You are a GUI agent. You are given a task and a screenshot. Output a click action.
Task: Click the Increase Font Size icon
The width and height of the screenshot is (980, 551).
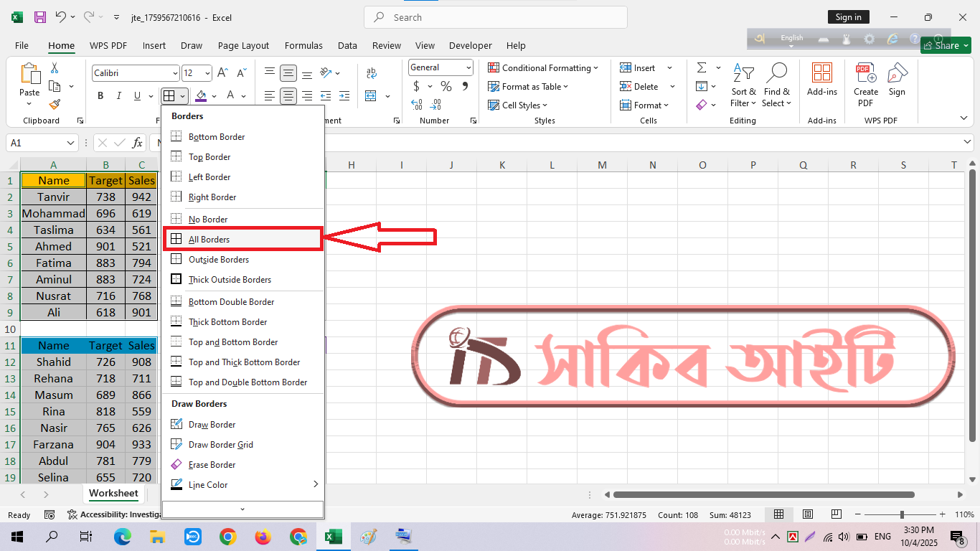[x=222, y=73]
